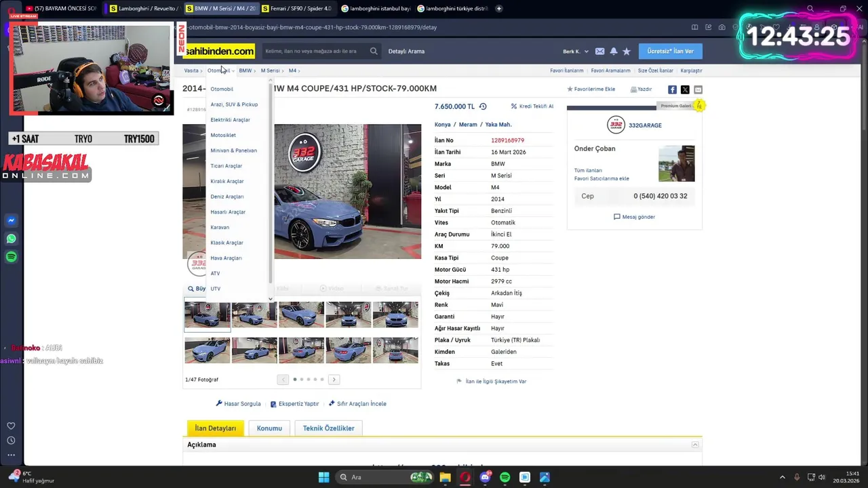Screen dimensions: 868x488
Task: Click the 332GARAGE store logo
Action: (616, 125)
